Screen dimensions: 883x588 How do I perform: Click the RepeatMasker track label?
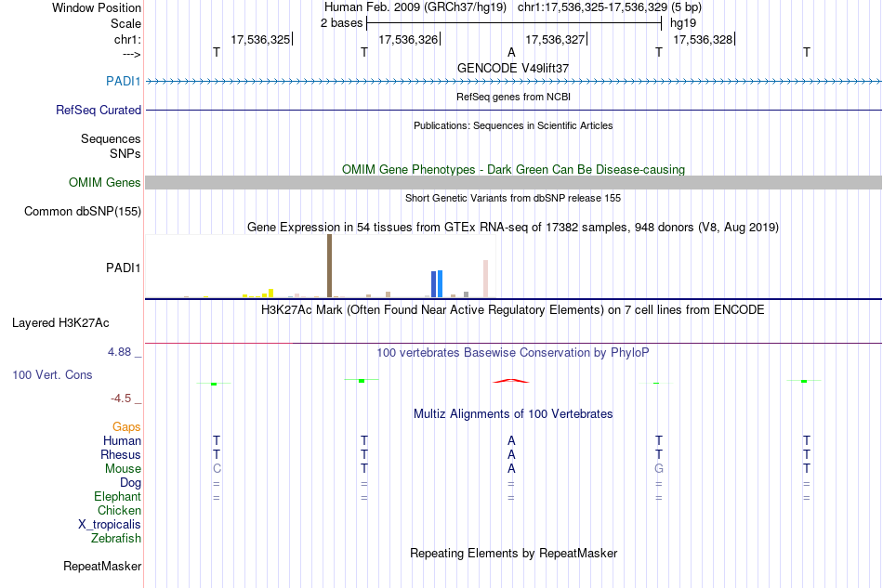(102, 567)
